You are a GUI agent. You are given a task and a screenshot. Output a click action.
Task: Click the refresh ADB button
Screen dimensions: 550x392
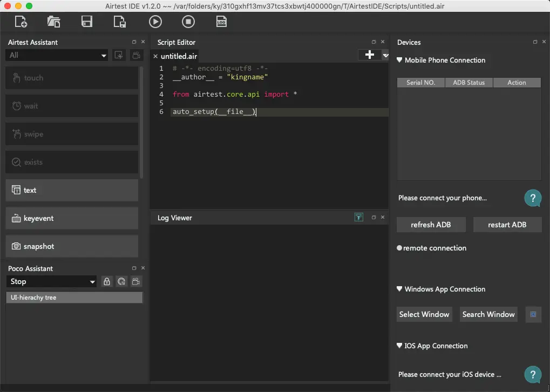coord(431,225)
